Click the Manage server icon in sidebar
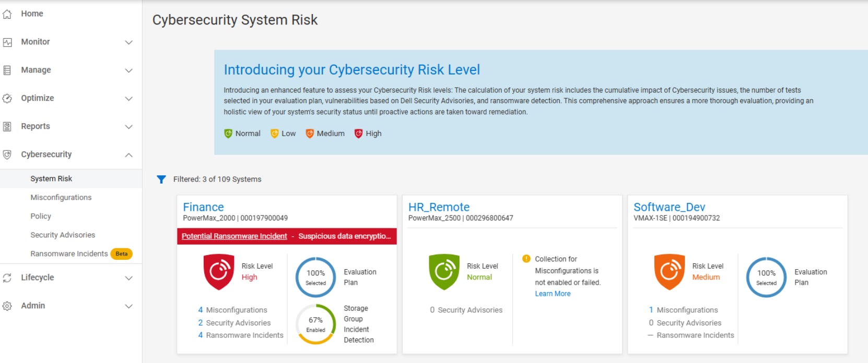Image resolution: width=868 pixels, height=363 pixels. click(7, 70)
